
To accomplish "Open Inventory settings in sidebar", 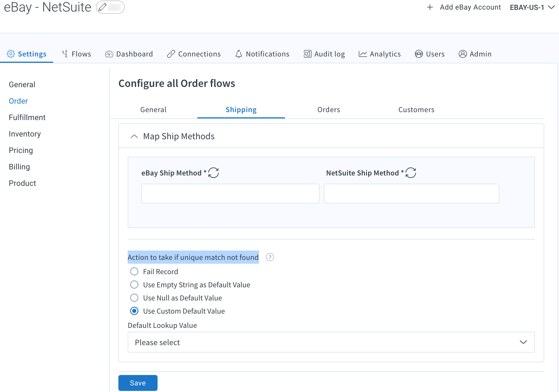I will pos(25,134).
